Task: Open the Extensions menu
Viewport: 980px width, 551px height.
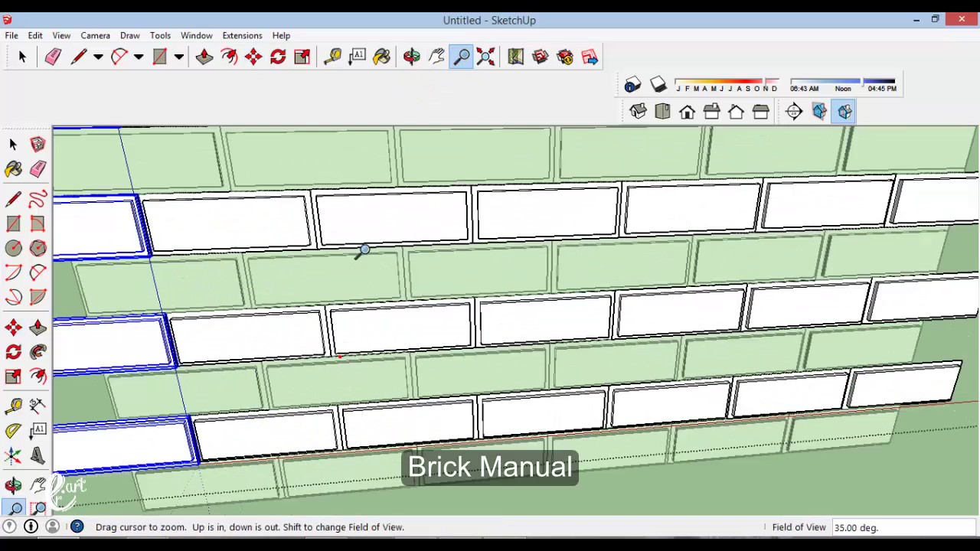Action: pyautogui.click(x=242, y=35)
